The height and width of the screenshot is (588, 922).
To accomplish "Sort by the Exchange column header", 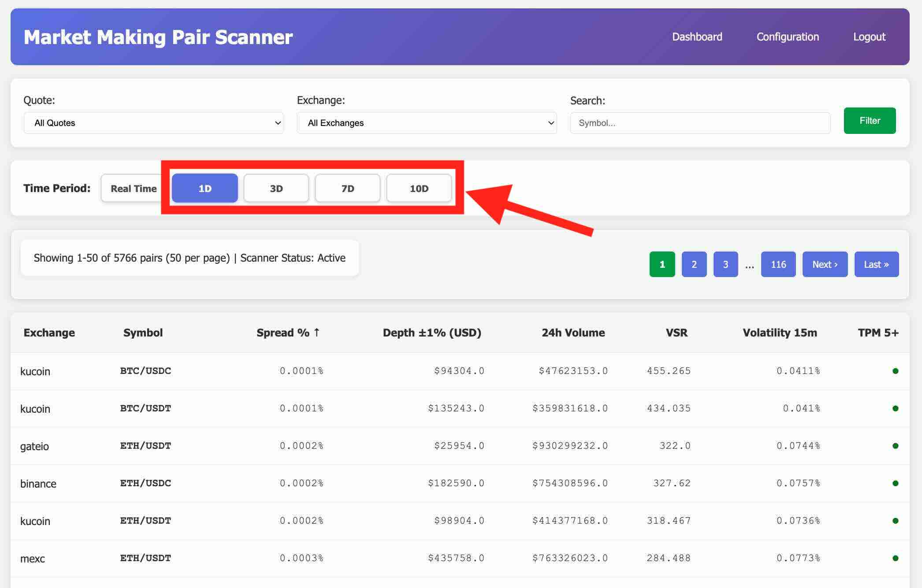I will coord(49,333).
